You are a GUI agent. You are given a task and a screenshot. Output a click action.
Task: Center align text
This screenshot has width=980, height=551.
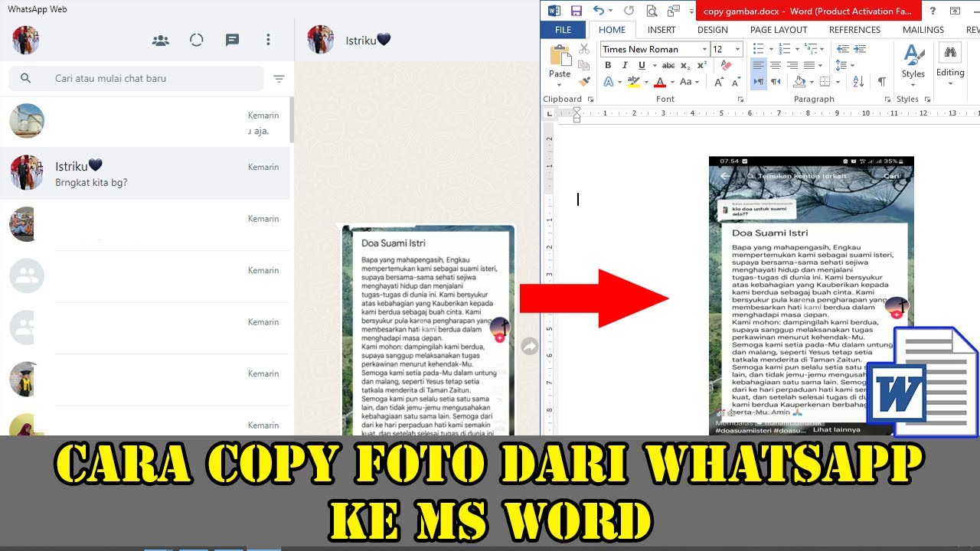[x=776, y=66]
